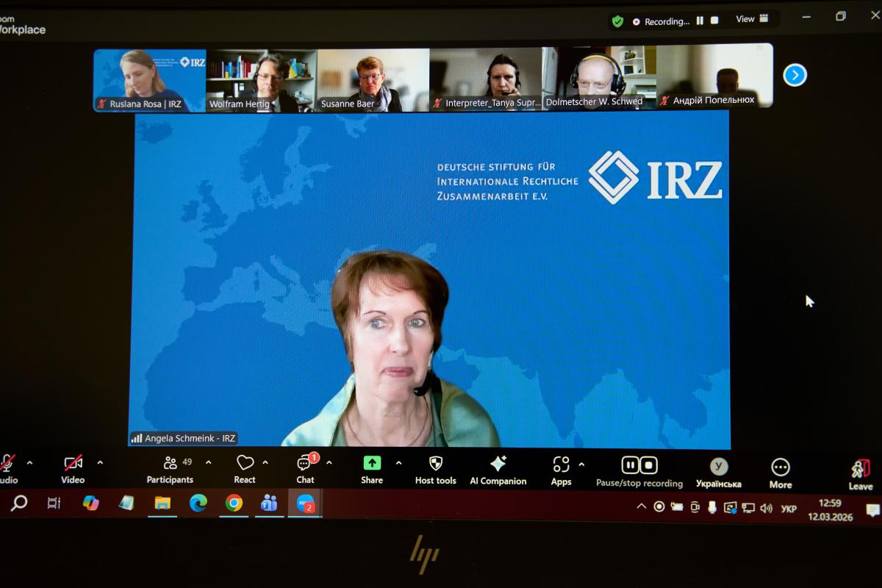Unmute the microphone audio

click(x=7, y=468)
